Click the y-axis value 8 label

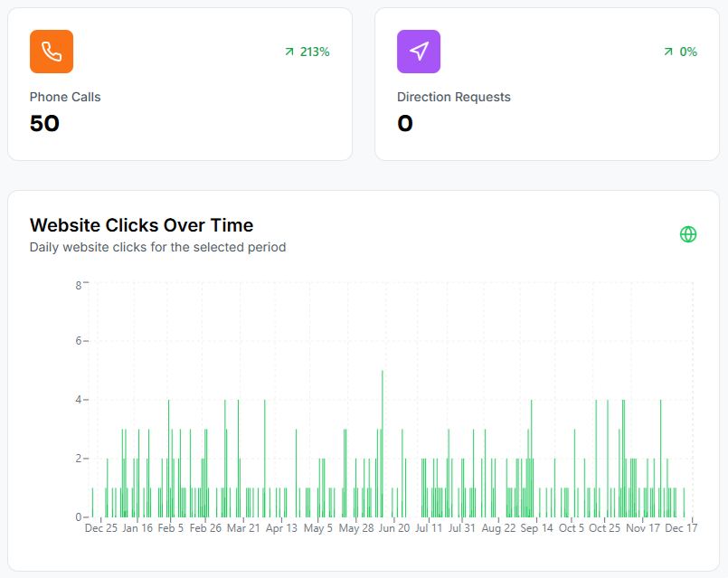(x=79, y=285)
